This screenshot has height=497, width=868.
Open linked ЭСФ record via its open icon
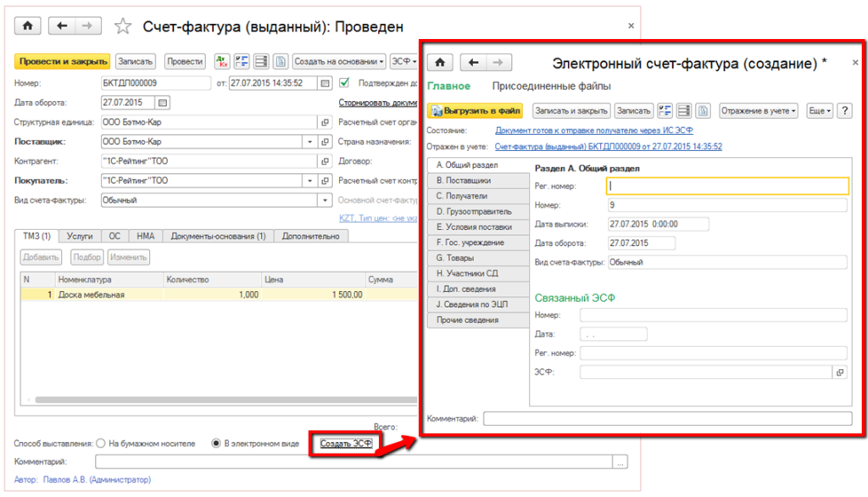pyautogui.click(x=840, y=372)
